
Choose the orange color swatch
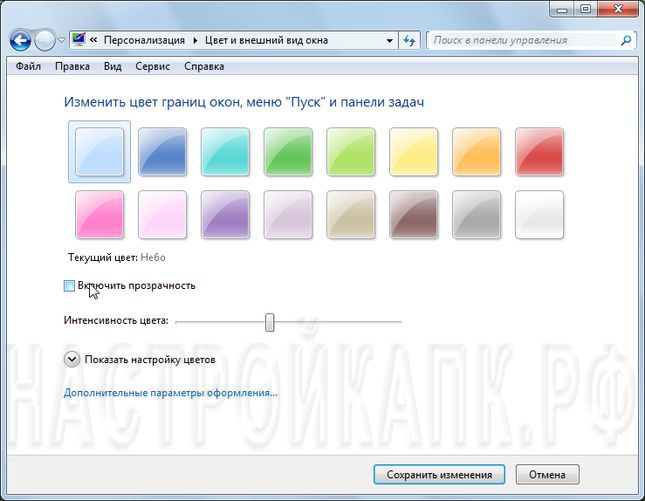pos(477,152)
